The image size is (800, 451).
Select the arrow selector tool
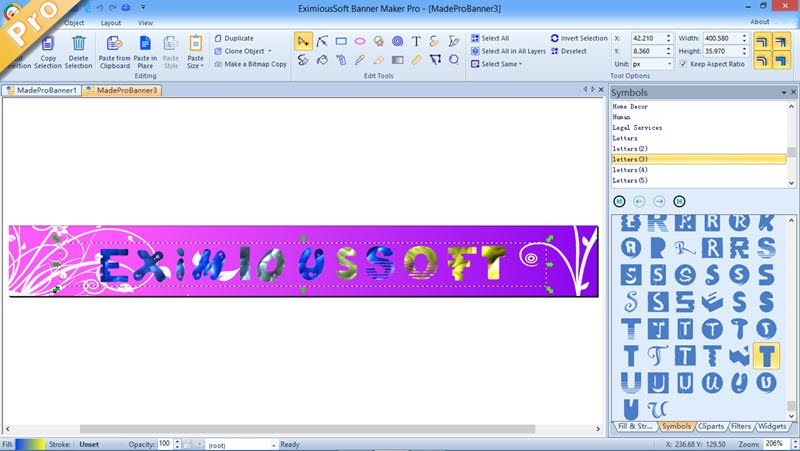tap(303, 41)
